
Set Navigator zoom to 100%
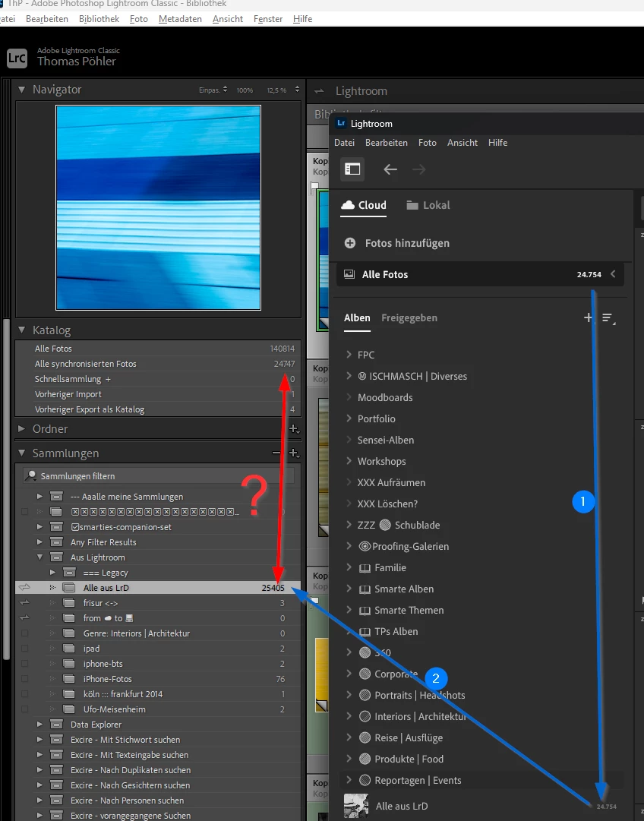[x=245, y=90]
